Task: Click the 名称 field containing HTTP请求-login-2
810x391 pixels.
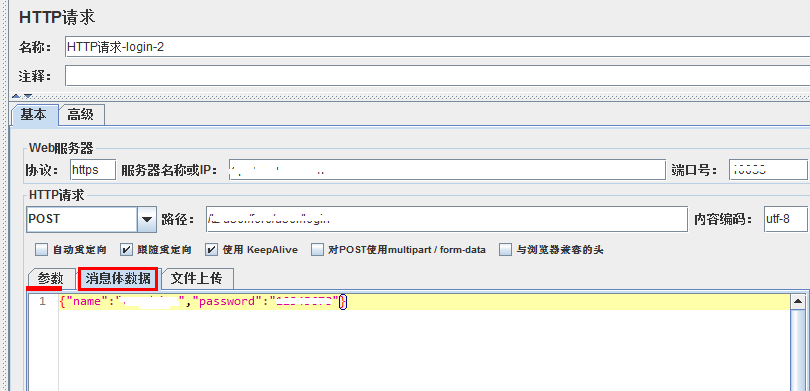Action: click(437, 46)
